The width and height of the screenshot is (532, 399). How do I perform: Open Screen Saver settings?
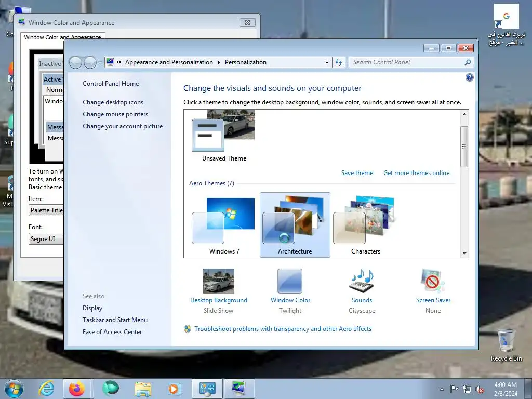click(x=433, y=291)
